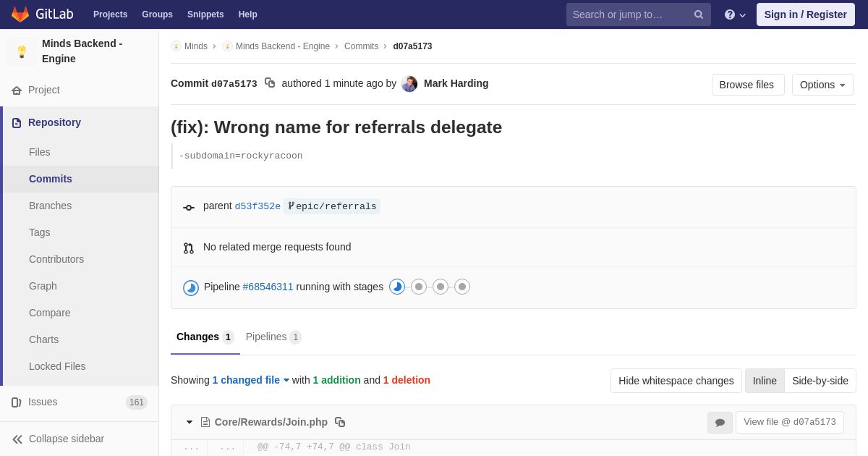
Task: Switch to the Pipelines tab
Action: [273, 337]
